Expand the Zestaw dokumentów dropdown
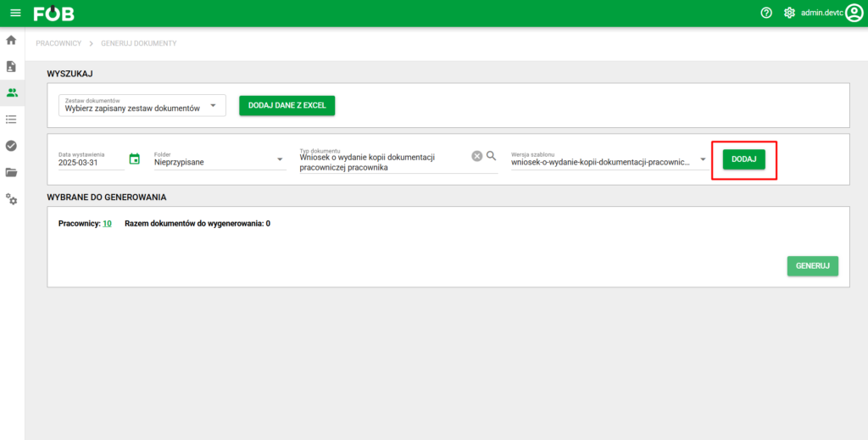Viewport: 868px width, 440px height. pos(214,106)
